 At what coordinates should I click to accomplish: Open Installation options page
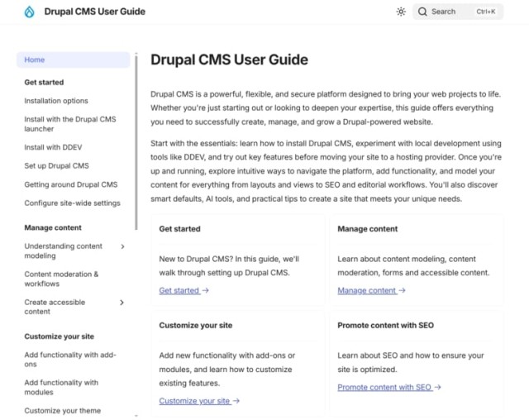pos(56,101)
